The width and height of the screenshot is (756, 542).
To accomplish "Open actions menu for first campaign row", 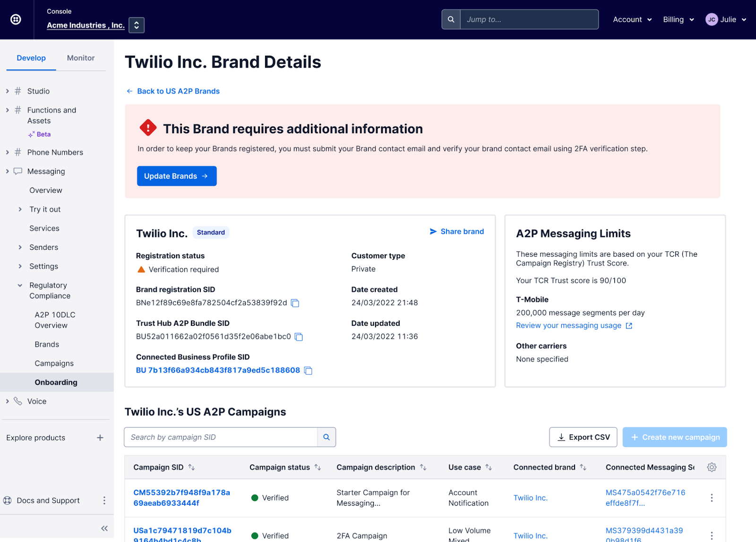I will [x=712, y=498].
